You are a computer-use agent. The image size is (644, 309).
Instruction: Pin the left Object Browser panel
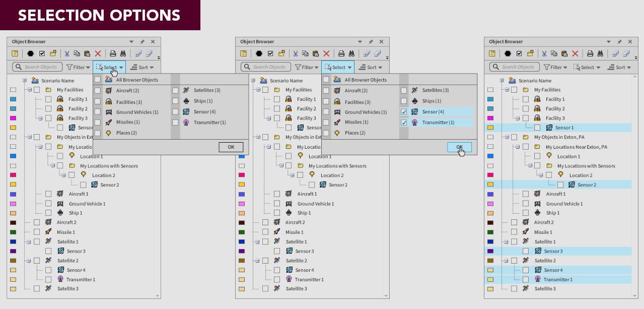click(x=142, y=42)
